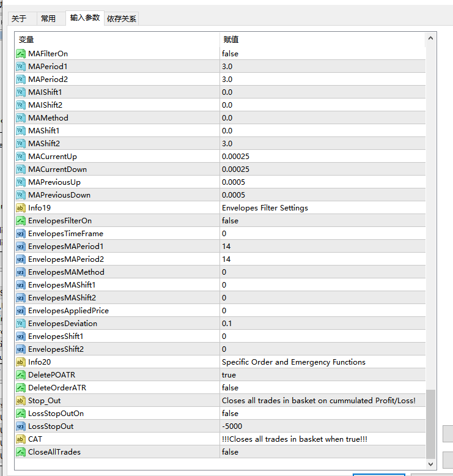
Task: Click the integer icon beside EnvelopesMAMethod
Action: [x=21, y=272]
